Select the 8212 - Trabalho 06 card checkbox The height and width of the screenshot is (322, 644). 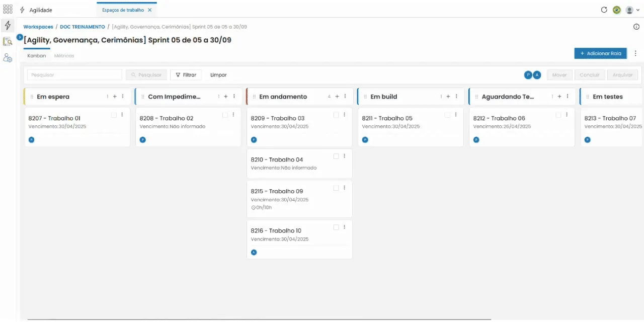(x=558, y=115)
